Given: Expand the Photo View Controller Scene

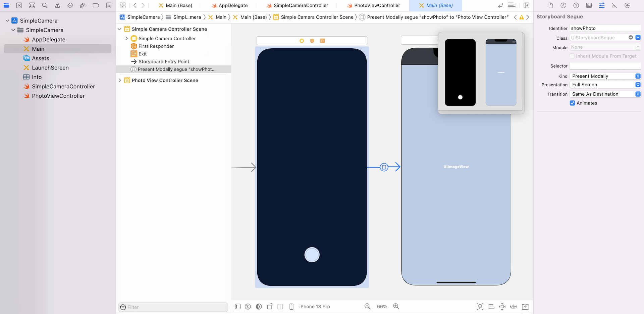Looking at the screenshot, I should 120,80.
